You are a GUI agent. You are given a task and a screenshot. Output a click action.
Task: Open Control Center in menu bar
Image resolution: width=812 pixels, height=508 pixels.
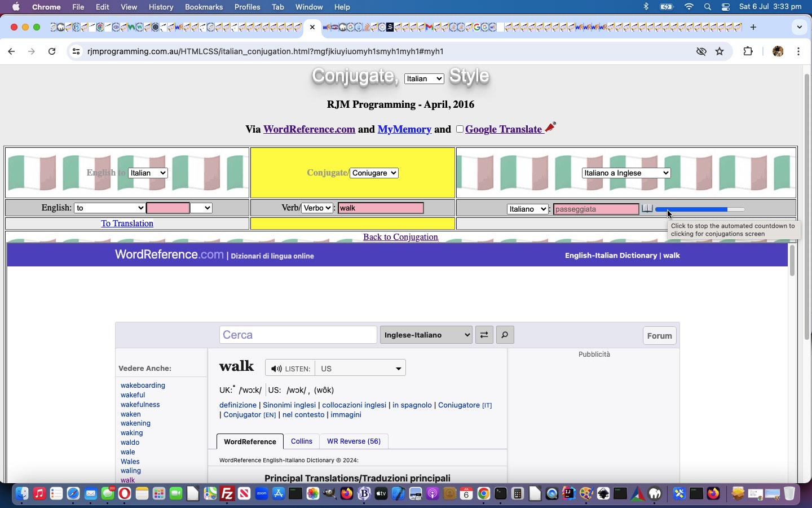click(726, 7)
